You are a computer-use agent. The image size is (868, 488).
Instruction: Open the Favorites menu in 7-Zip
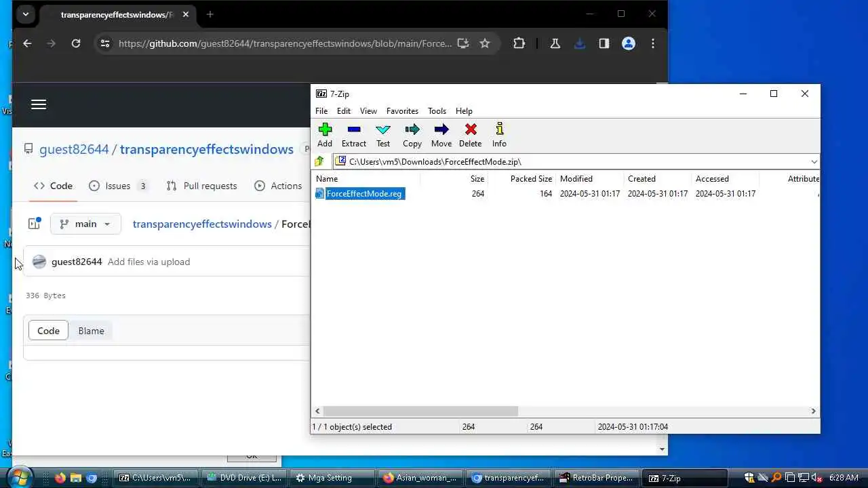[x=402, y=111]
